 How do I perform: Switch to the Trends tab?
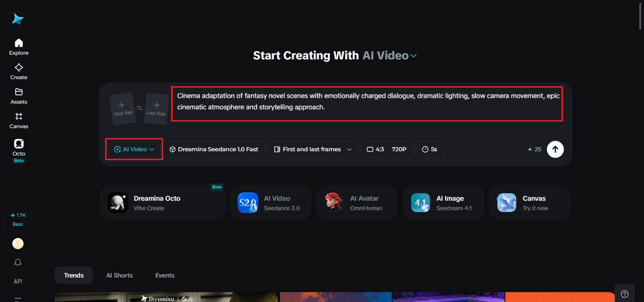74,275
